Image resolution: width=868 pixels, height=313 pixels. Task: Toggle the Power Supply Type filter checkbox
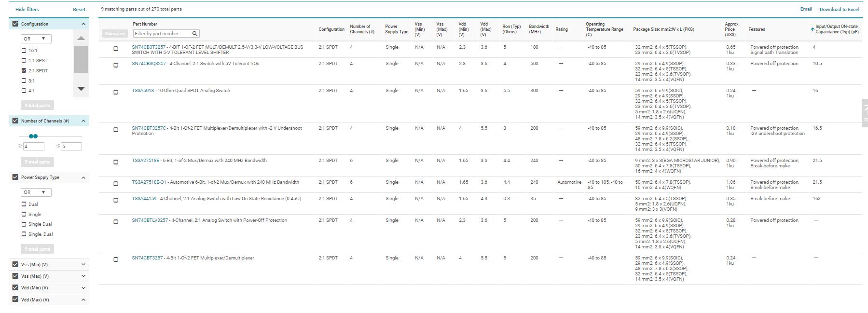tap(15, 177)
